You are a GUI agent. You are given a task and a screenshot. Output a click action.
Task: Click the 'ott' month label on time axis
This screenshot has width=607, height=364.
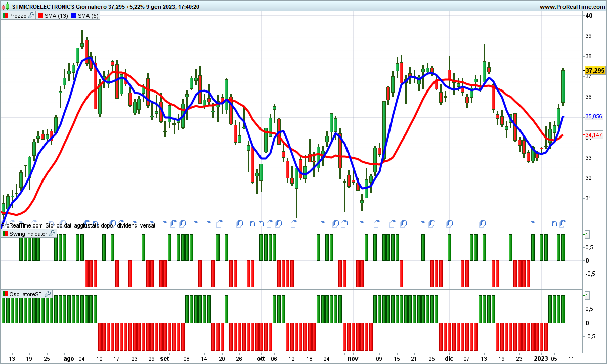261,358
